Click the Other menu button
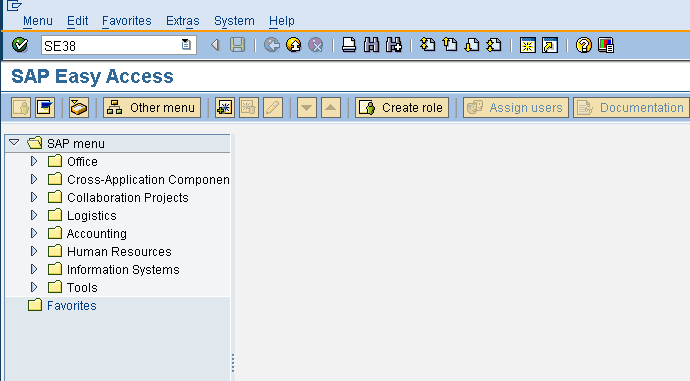The width and height of the screenshot is (690, 381). coord(152,107)
